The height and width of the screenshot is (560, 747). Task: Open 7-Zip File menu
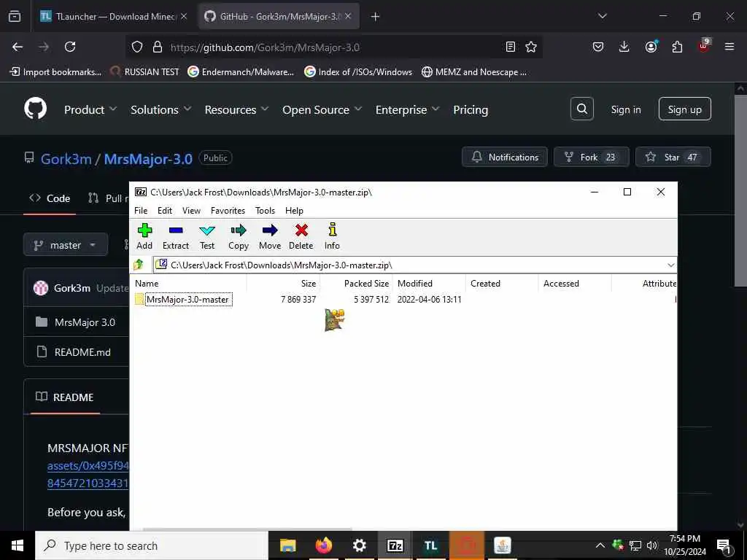(141, 211)
